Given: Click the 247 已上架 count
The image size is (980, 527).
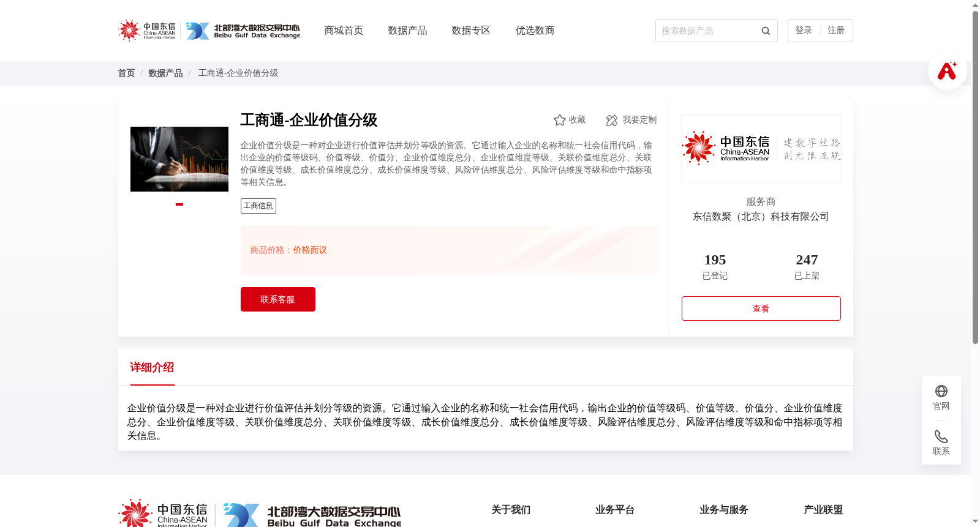Looking at the screenshot, I should (x=807, y=267).
